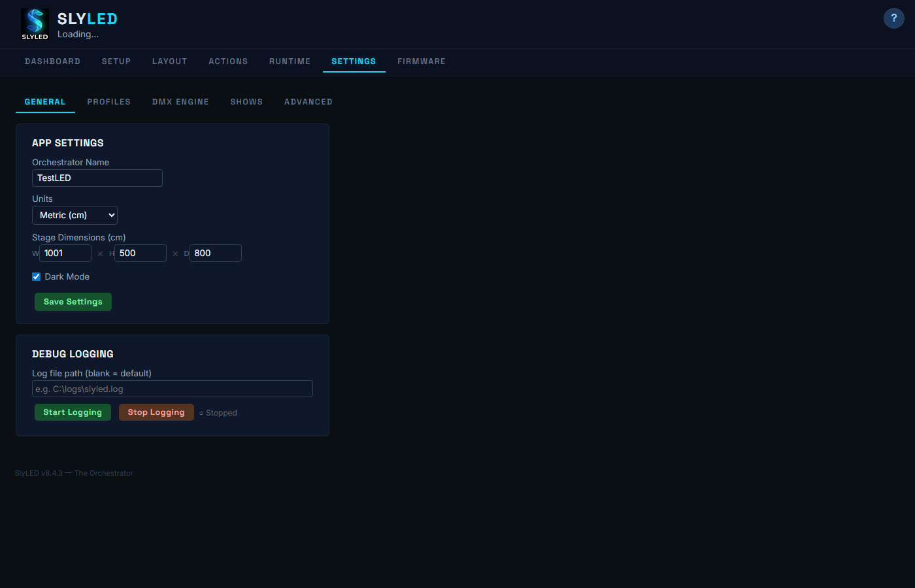This screenshot has width=915, height=588.
Task: Toggle the Dark Mode checkbox
Action: coord(37,277)
